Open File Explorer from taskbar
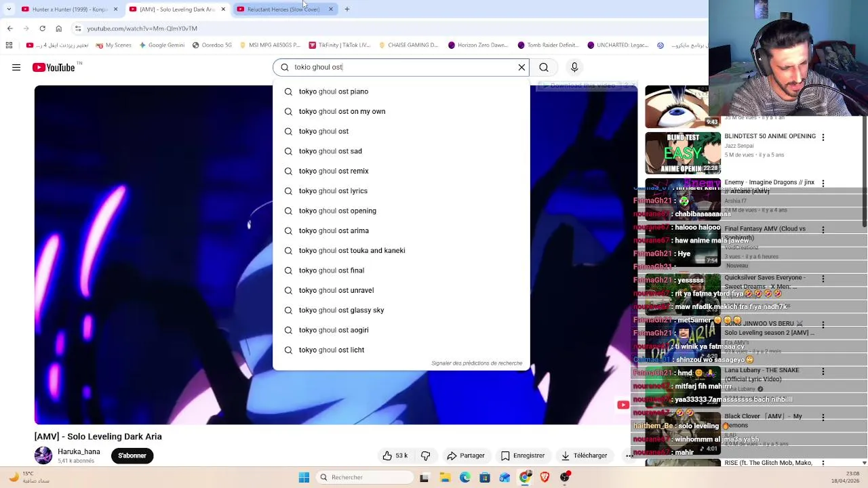868x488 pixels. [x=445, y=477]
